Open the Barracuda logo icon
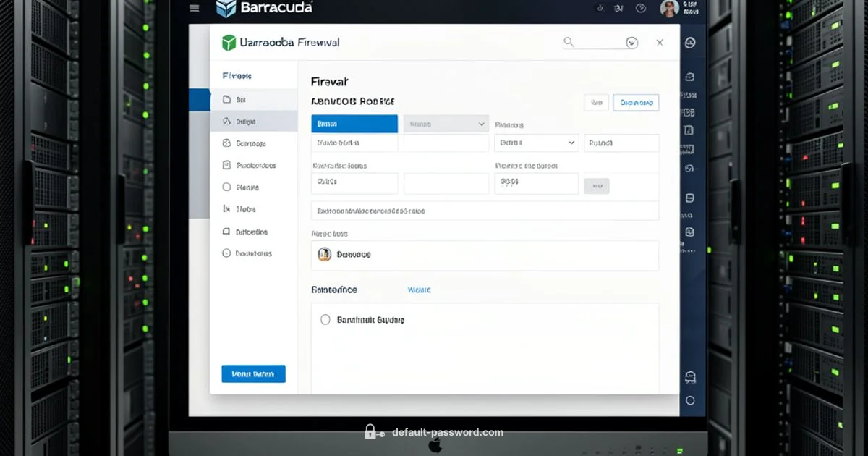 click(x=225, y=9)
